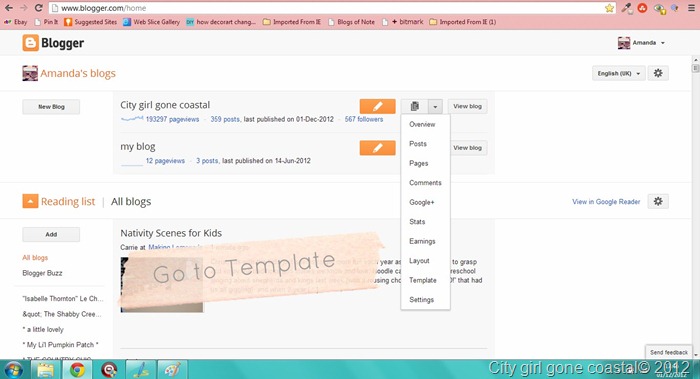700x379 pixels.
Task: Click the Send feedback button
Action: click(669, 352)
